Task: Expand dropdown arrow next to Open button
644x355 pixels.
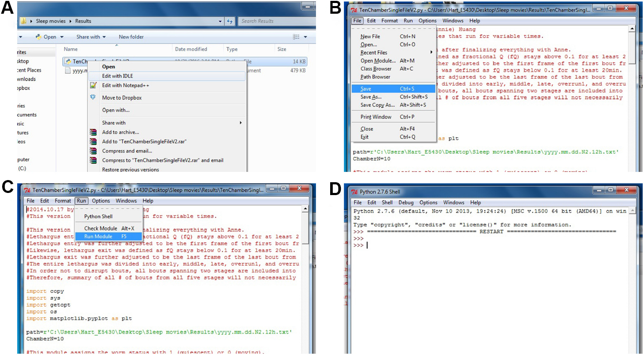Action: [62, 37]
